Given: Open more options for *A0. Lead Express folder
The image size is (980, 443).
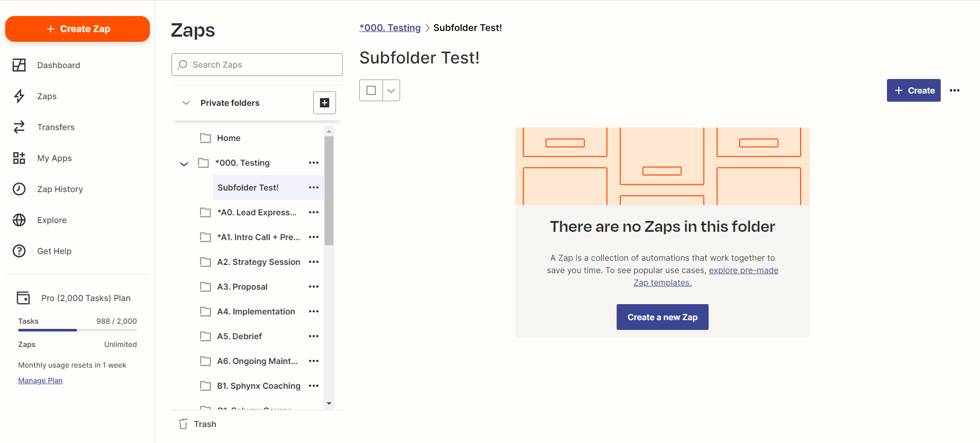Looking at the screenshot, I should click(314, 212).
